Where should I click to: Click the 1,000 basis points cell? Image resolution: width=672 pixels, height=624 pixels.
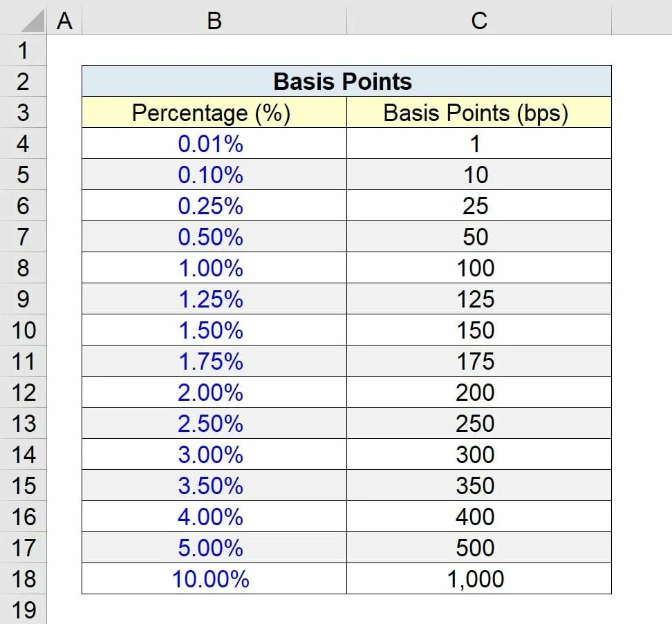click(x=479, y=578)
